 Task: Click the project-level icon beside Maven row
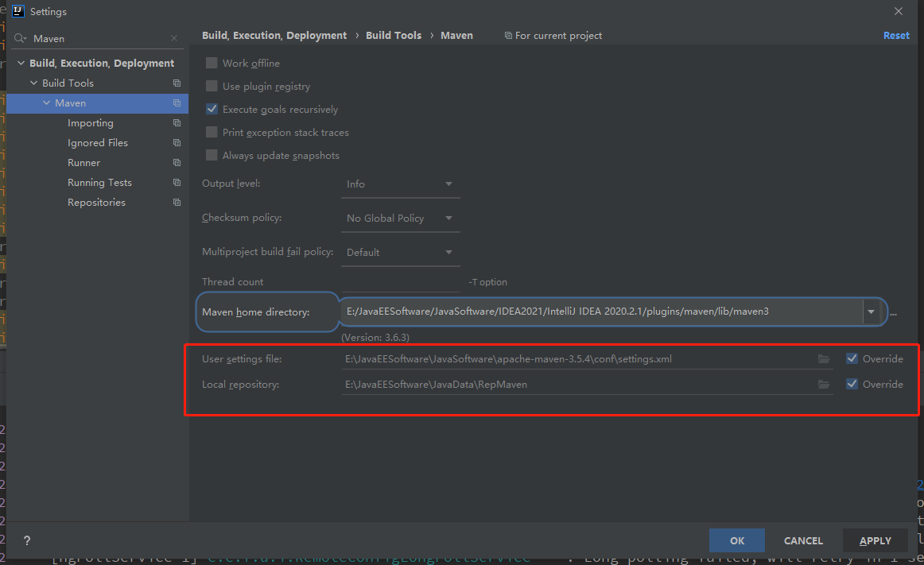(177, 103)
